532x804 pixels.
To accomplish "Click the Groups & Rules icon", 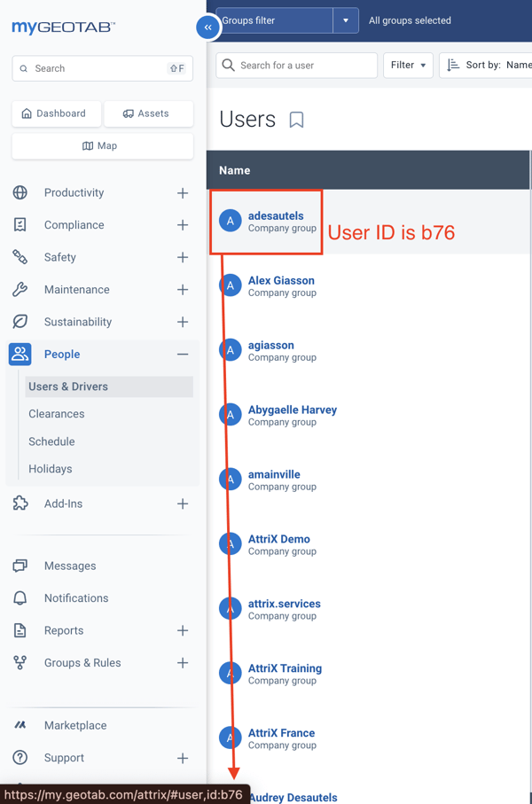I will [x=20, y=662].
